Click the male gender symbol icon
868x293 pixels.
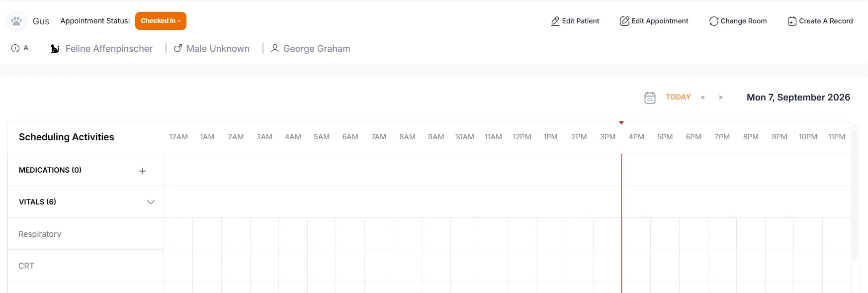(x=177, y=48)
